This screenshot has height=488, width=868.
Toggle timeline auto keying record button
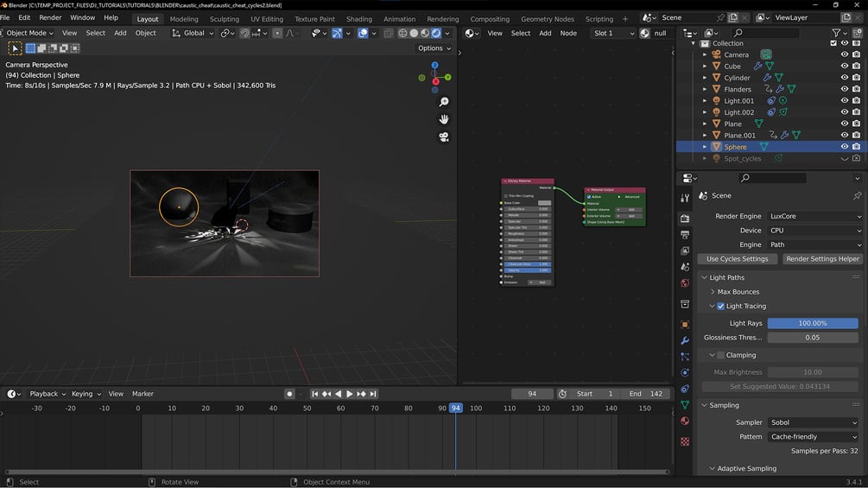click(x=289, y=394)
